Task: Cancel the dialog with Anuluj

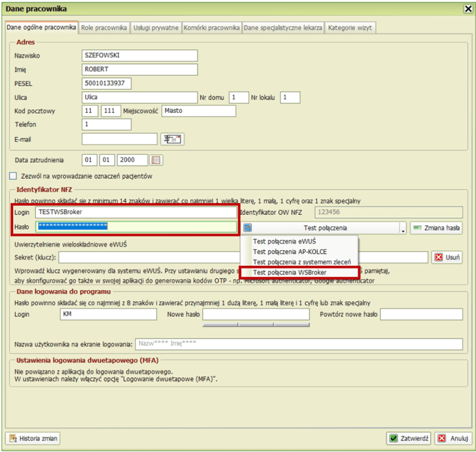Action: click(x=453, y=438)
